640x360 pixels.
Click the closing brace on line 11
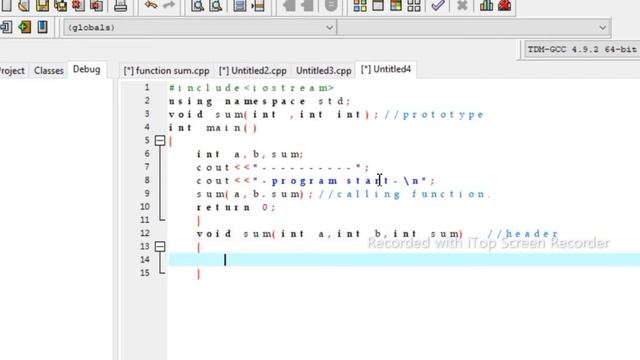[x=199, y=220]
